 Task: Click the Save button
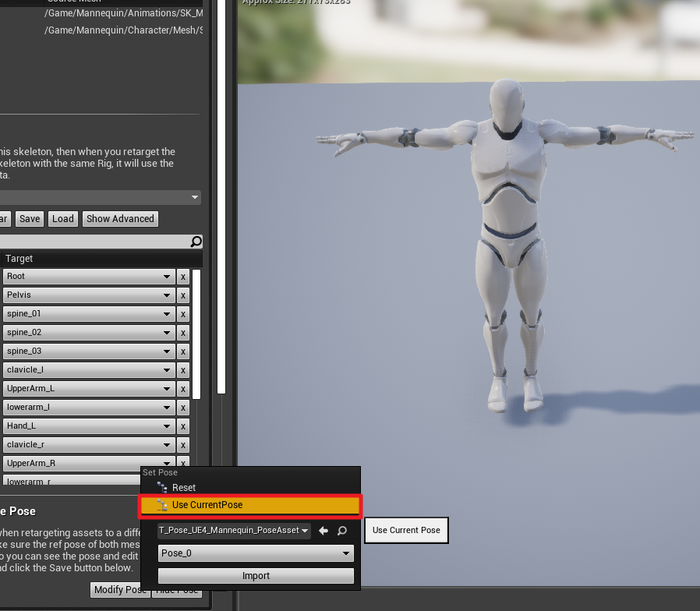[x=30, y=219]
